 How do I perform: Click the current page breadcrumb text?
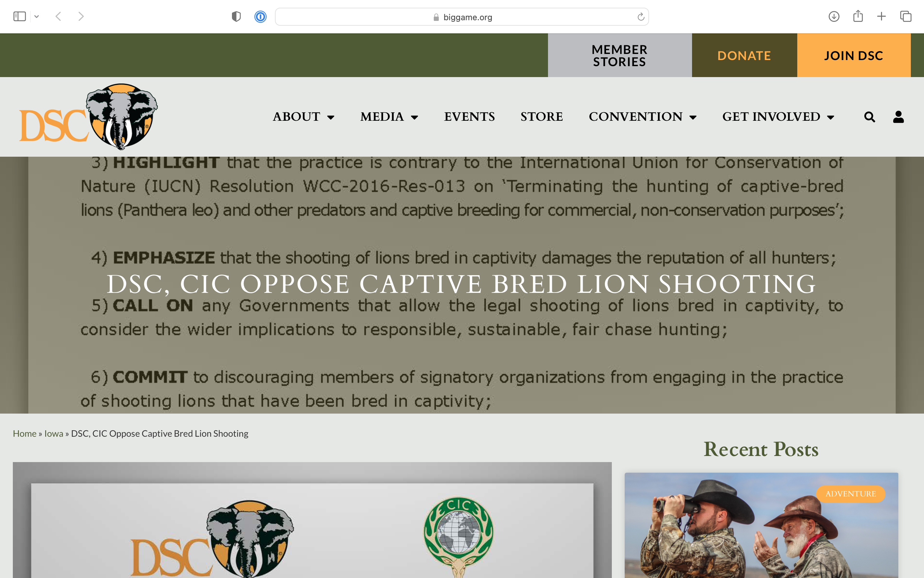point(159,433)
